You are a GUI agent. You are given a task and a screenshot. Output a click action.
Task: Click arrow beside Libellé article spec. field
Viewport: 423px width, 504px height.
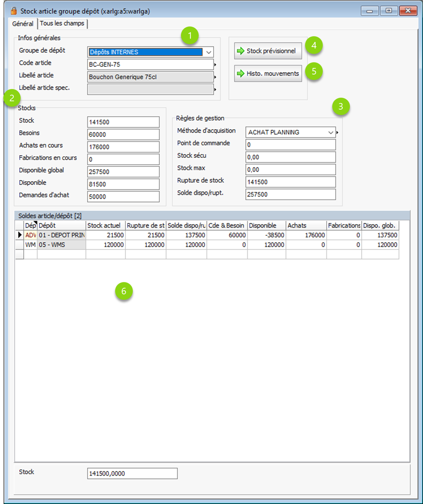[x=215, y=89]
